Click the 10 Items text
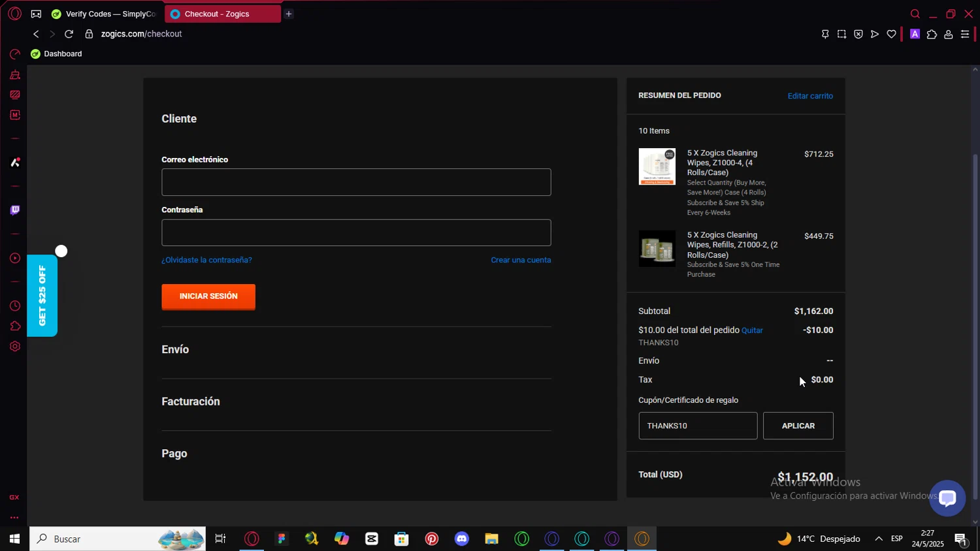This screenshot has height=551, width=980. [654, 131]
